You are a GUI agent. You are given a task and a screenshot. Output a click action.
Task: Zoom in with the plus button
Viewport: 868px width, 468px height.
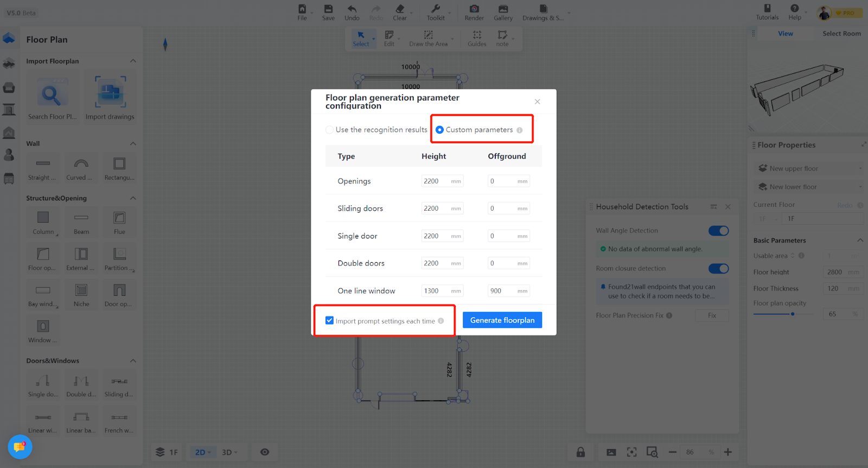tap(728, 452)
